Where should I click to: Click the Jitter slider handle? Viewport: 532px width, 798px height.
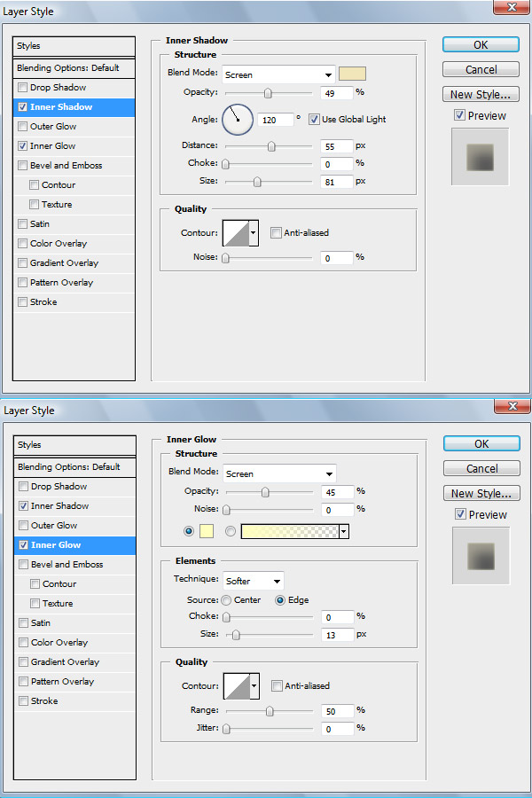227,729
